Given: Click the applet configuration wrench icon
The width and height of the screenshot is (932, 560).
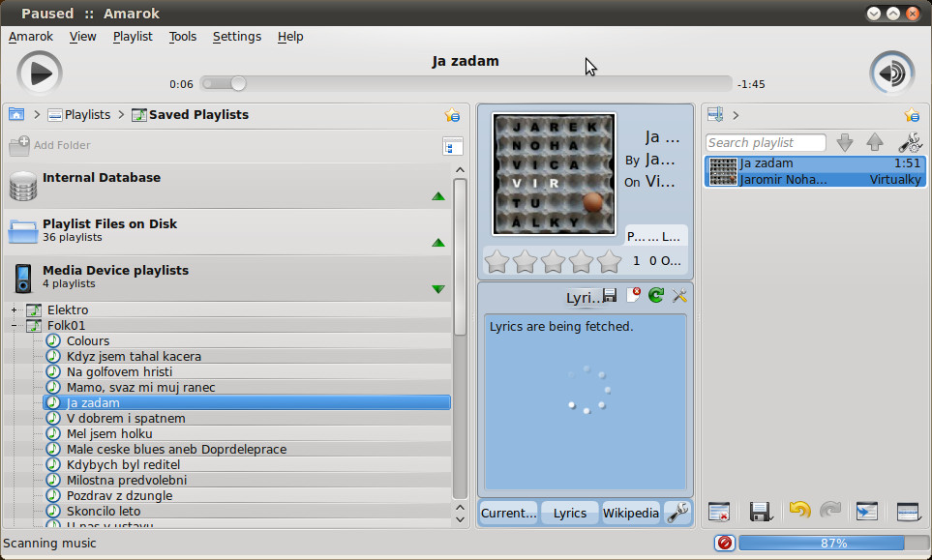Looking at the screenshot, I should click(x=678, y=513).
